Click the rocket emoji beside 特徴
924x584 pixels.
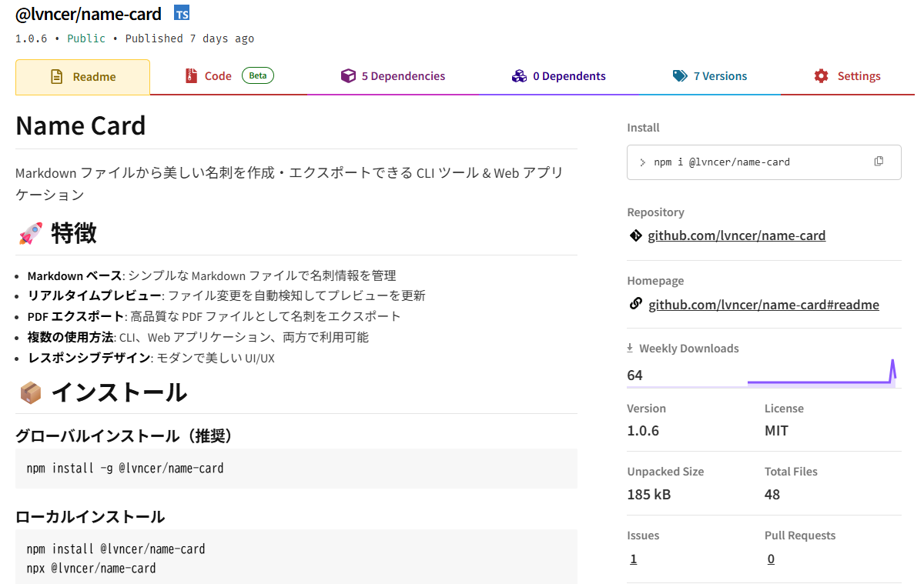click(30, 234)
